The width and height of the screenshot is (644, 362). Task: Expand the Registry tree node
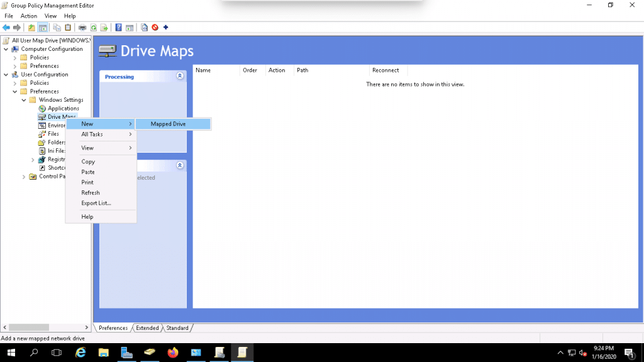click(x=33, y=159)
